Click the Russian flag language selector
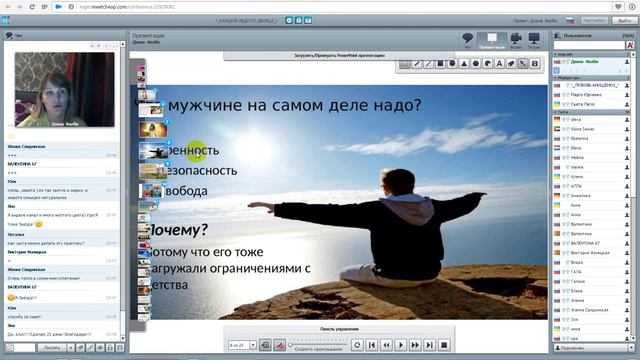The height and width of the screenshot is (360, 640). pos(569,20)
